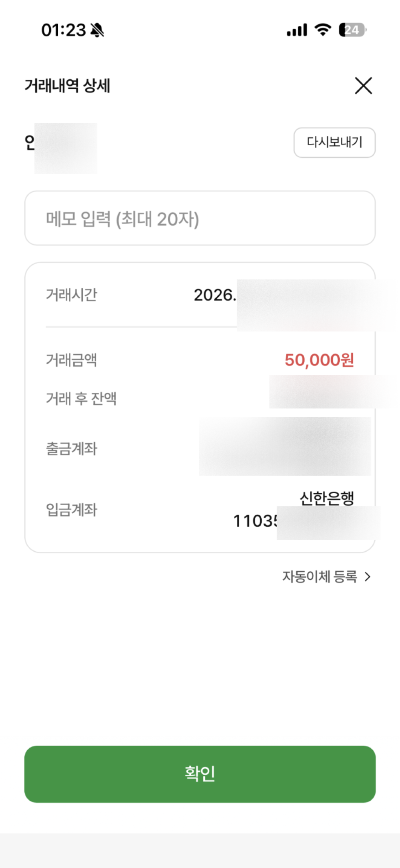Tap the 거래시간 row label

[72, 295]
